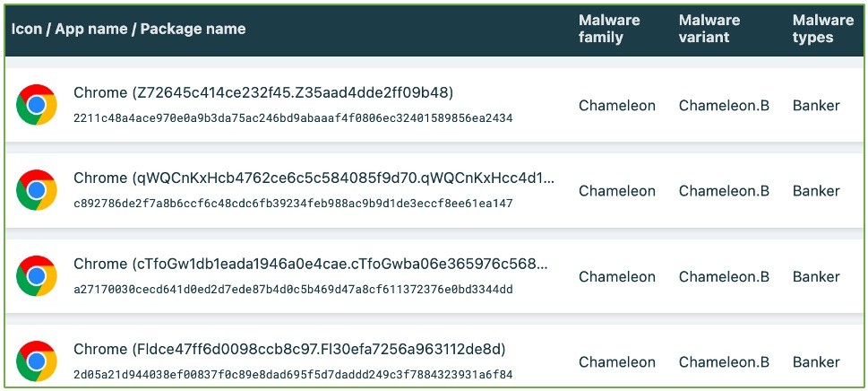Click the Malware family column header

click(609, 29)
